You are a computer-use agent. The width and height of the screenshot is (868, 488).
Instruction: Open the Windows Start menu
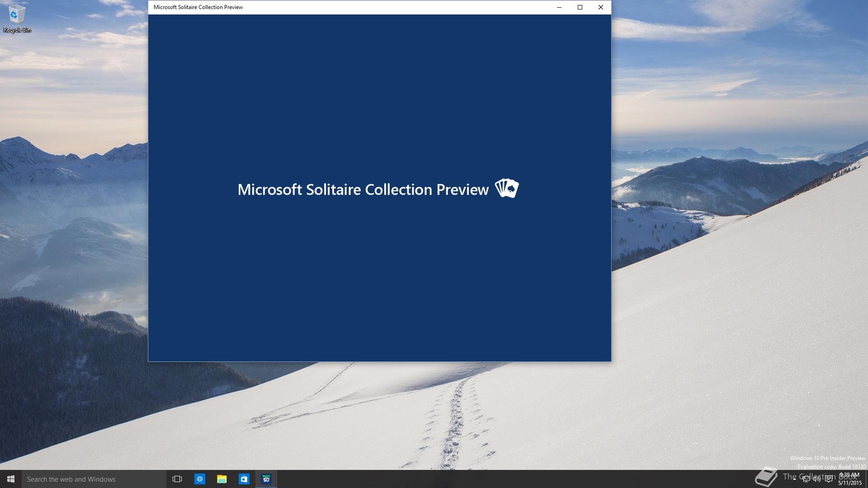11,479
